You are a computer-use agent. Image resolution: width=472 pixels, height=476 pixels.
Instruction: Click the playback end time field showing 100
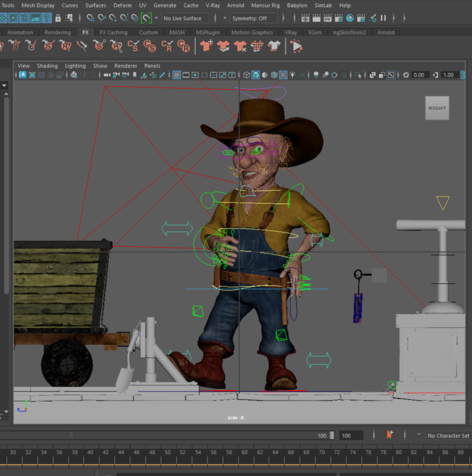(350, 436)
